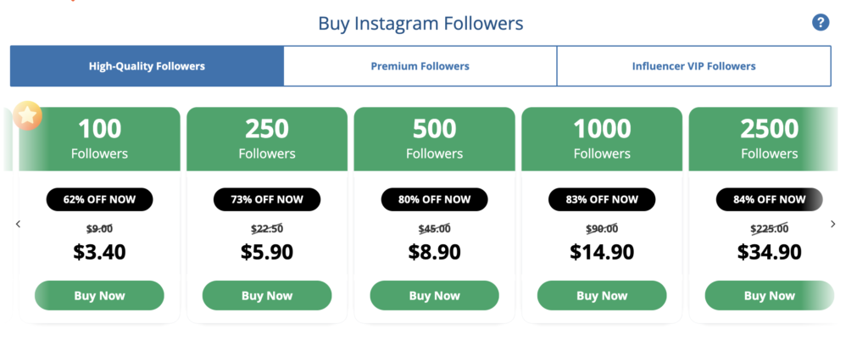Click the blue help question mark icon
Viewport: 868px width, 346px height.
(x=820, y=23)
